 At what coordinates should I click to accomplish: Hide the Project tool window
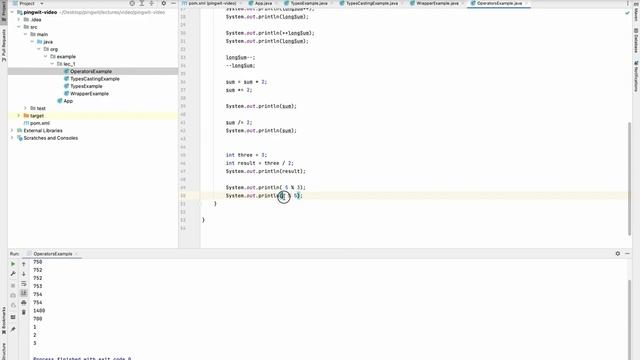click(173, 3)
